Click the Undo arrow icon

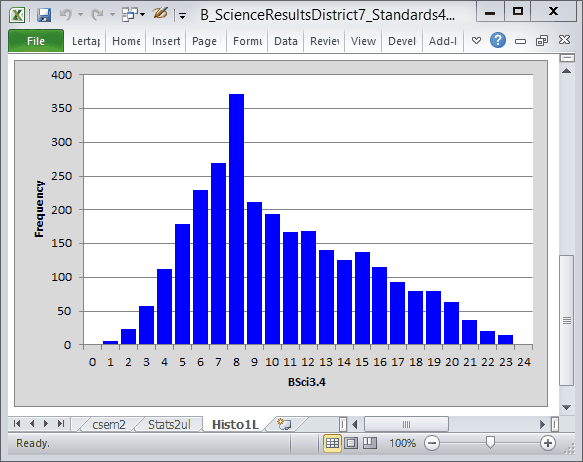(66, 15)
